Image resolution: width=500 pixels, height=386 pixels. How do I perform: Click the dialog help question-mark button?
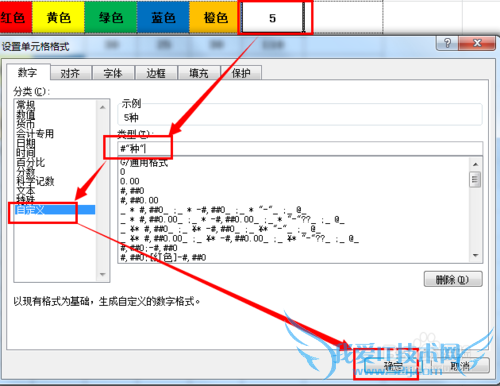point(447,43)
